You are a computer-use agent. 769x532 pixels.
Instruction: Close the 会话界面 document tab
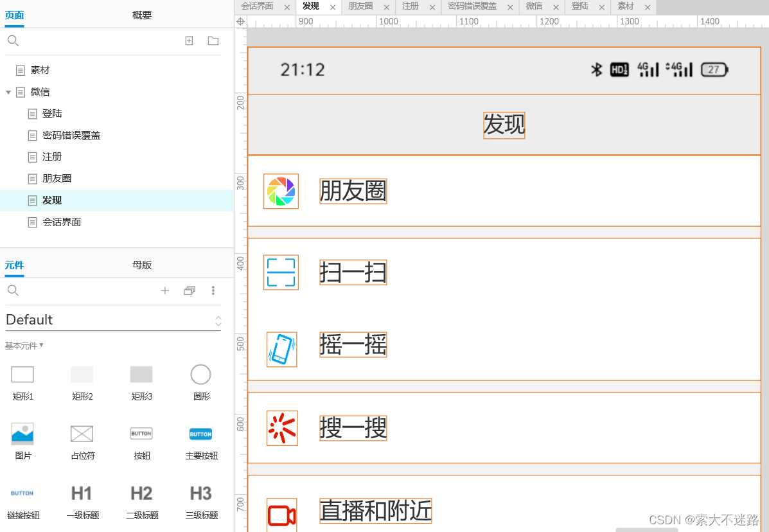click(x=287, y=7)
